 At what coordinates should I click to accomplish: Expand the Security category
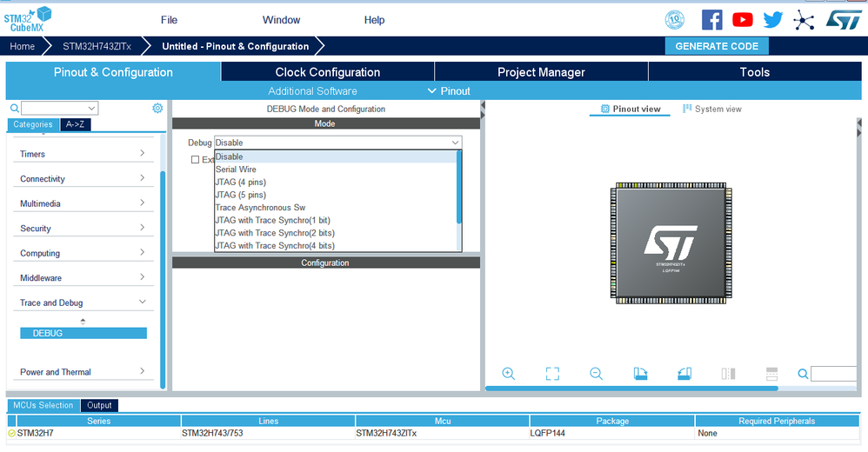point(143,228)
